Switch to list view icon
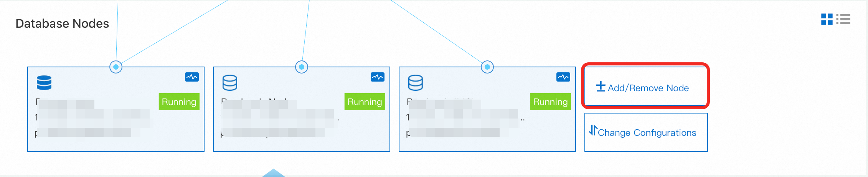The width and height of the screenshot is (868, 177). (x=843, y=19)
